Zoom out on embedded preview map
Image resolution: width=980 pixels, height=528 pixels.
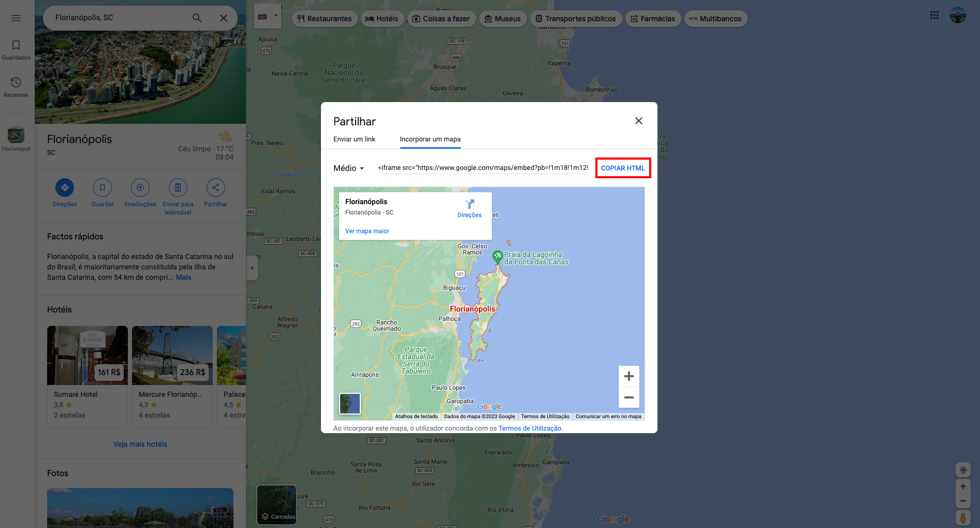(629, 397)
